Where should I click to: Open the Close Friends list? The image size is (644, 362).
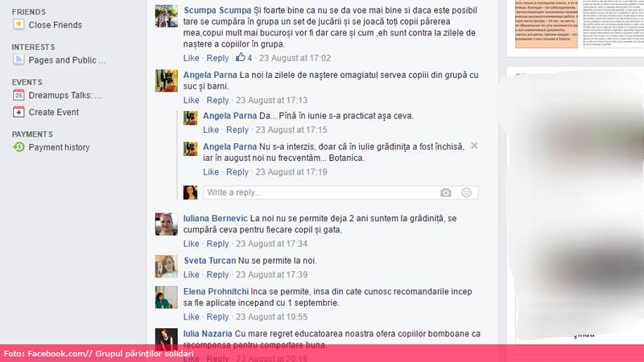click(55, 25)
